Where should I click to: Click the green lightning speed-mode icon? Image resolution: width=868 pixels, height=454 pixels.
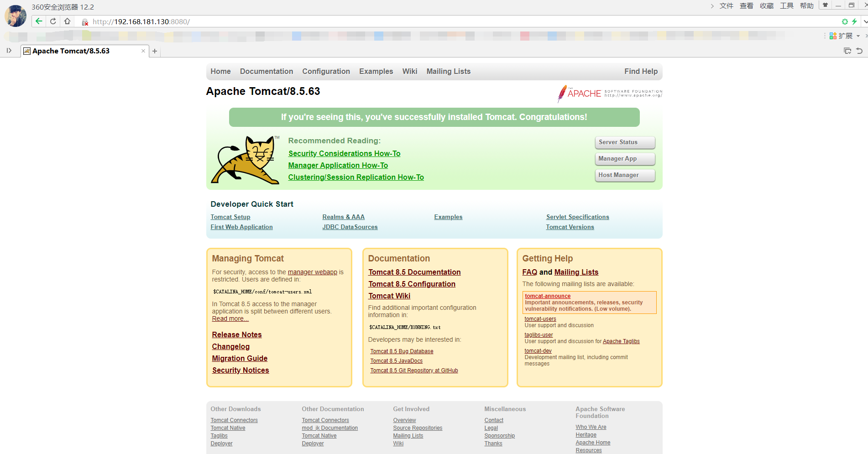(x=854, y=21)
